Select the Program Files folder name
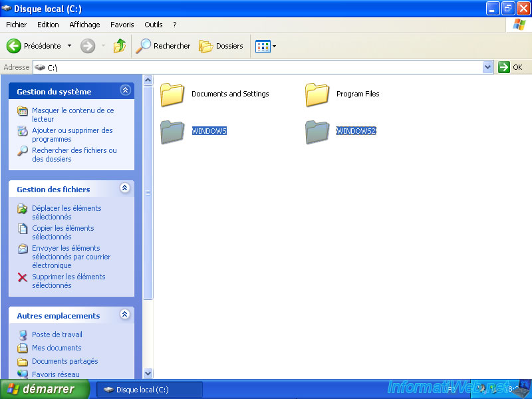 click(x=358, y=94)
